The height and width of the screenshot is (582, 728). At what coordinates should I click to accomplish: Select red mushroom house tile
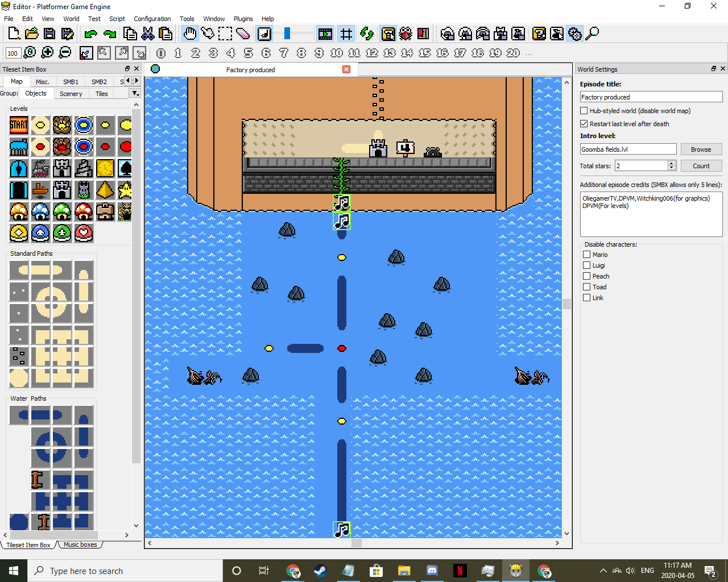point(84,211)
